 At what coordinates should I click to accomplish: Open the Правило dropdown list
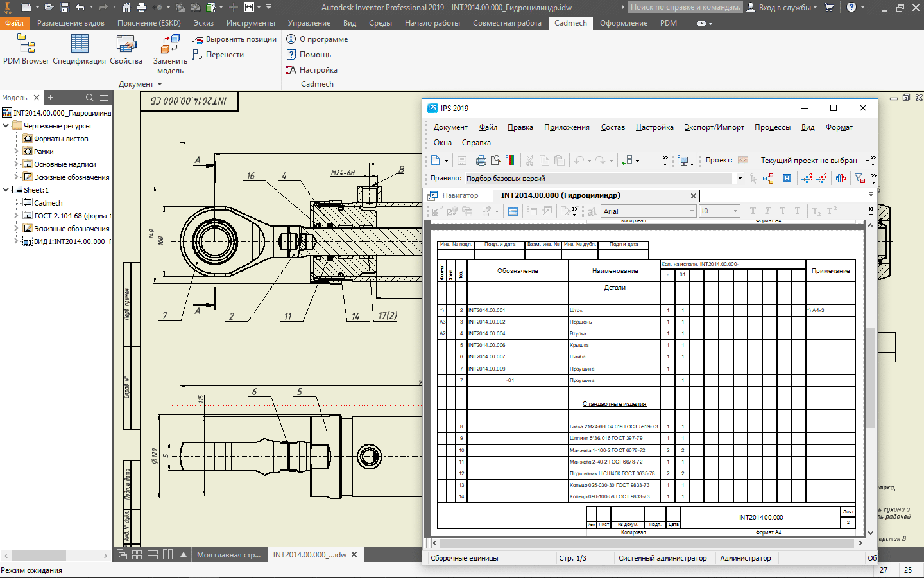(x=740, y=179)
